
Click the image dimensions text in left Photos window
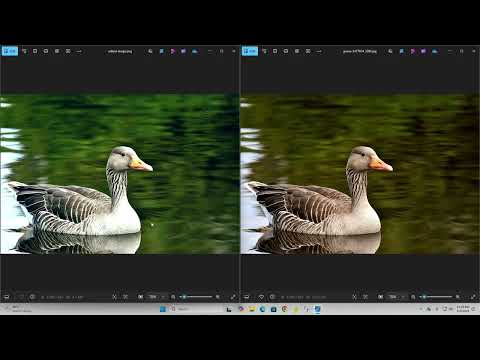pyautogui.click(x=56, y=297)
